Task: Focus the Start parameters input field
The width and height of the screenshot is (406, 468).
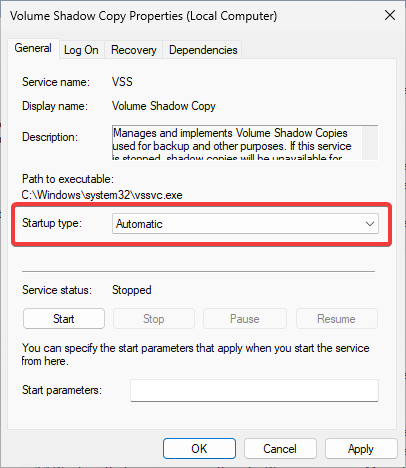Action: pyautogui.click(x=254, y=390)
